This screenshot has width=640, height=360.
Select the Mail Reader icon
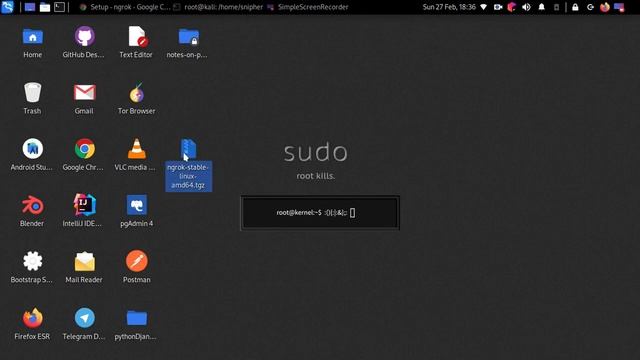[84, 267]
